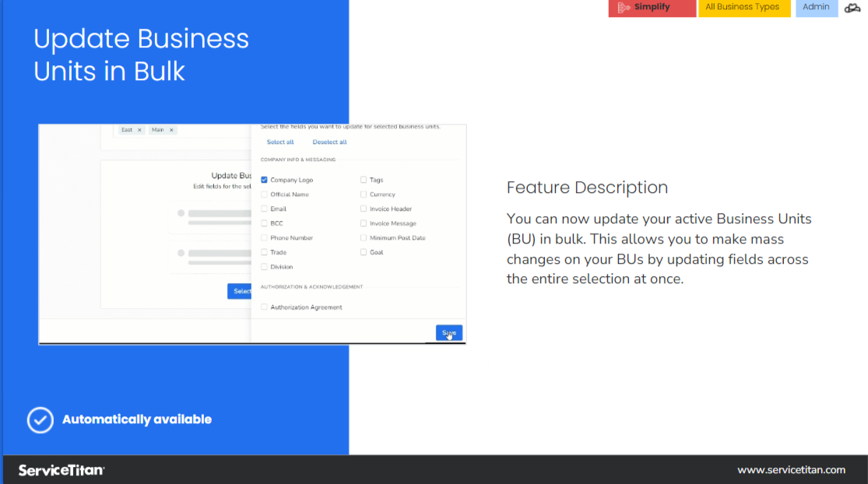The width and height of the screenshot is (868, 484).
Task: Click the blue Select button
Action: pyautogui.click(x=240, y=291)
